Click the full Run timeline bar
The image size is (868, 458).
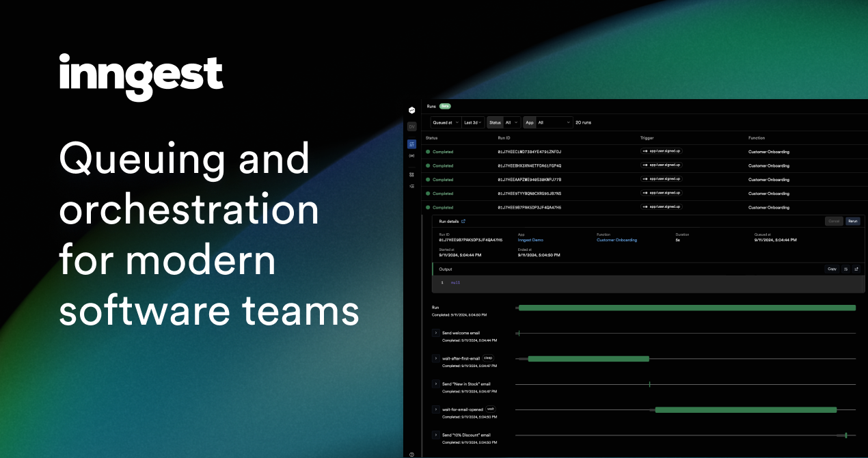click(687, 308)
